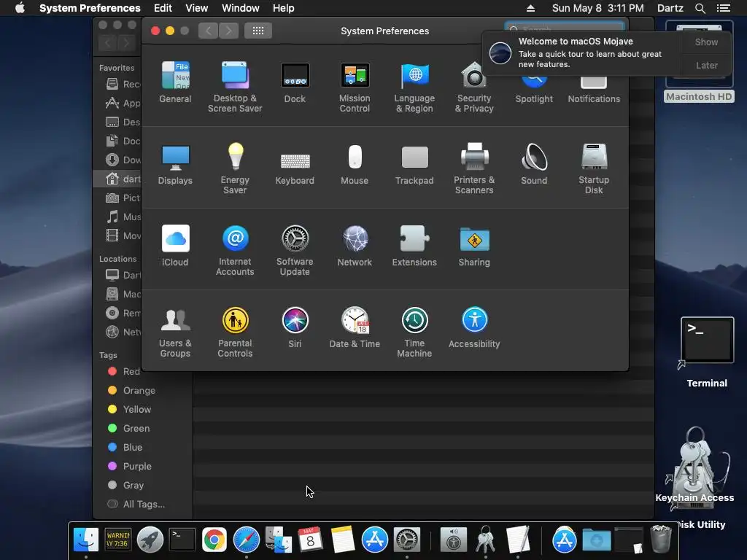Open the Trash in the Dock
This screenshot has height=560, width=747.
pos(661,539)
